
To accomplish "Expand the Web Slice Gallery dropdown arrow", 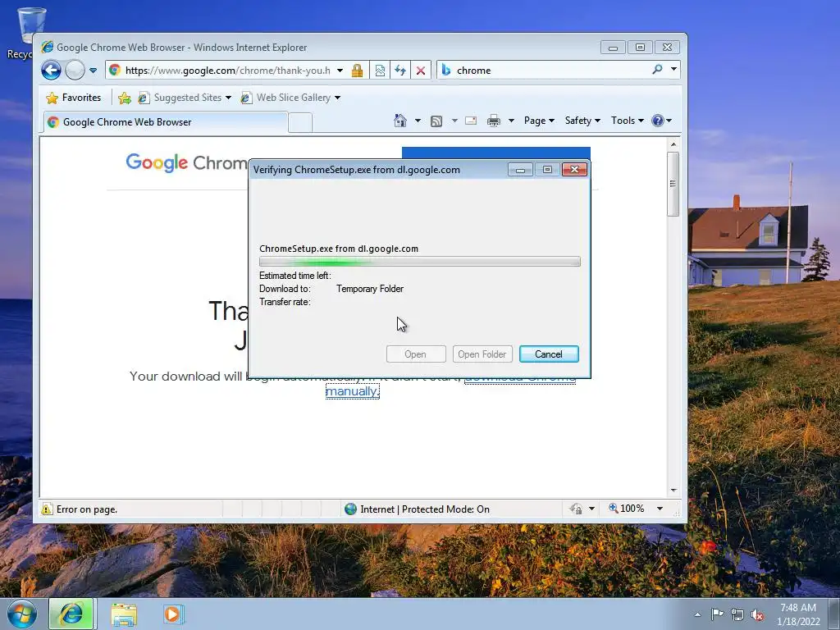I will [337, 98].
